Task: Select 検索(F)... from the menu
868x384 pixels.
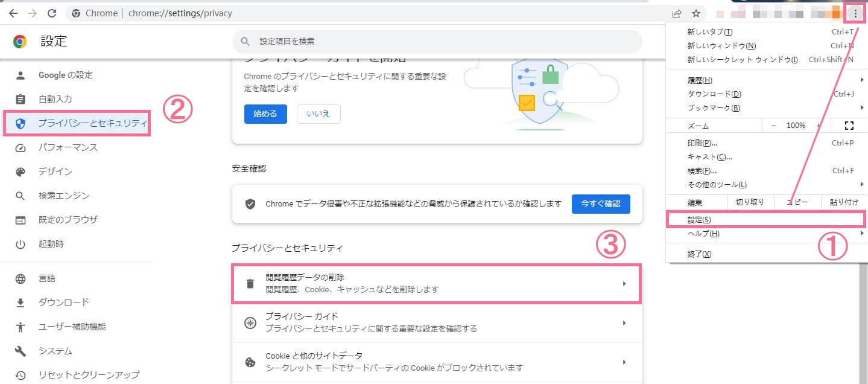Action: 766,171
